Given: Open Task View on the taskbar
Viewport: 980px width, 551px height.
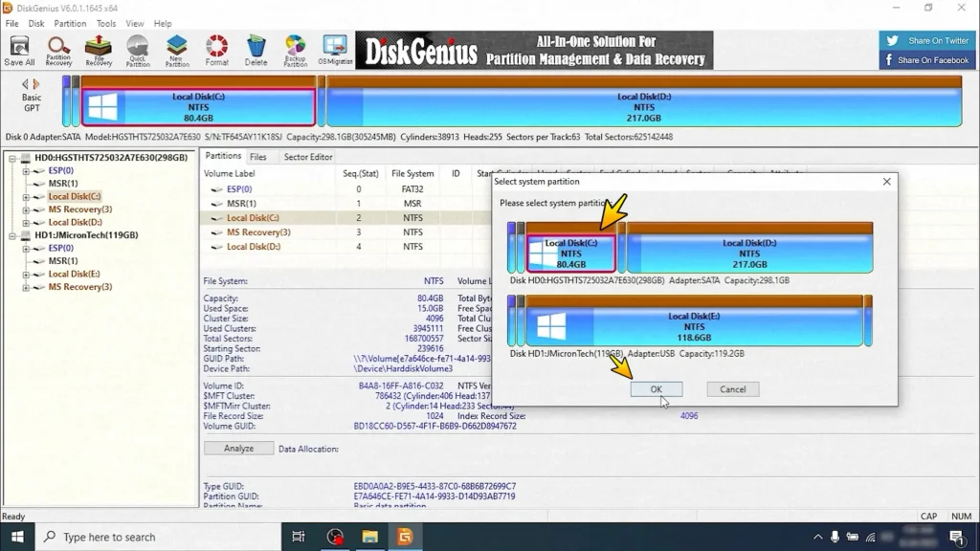Looking at the screenshot, I should 299,537.
